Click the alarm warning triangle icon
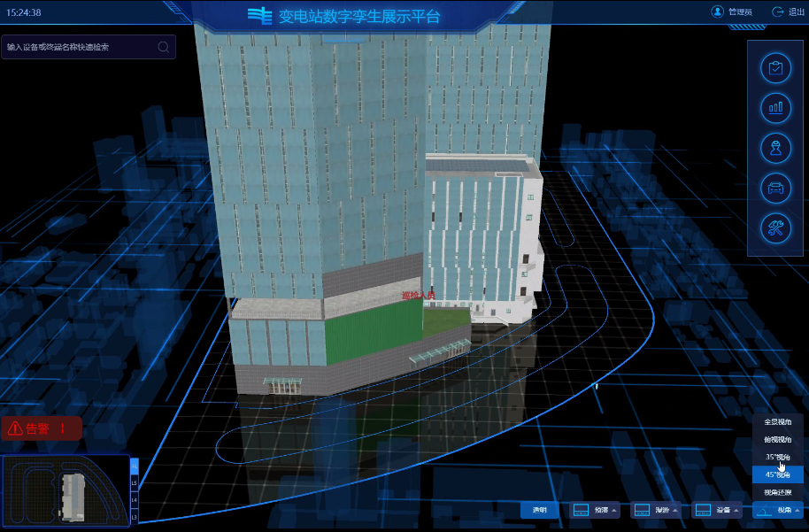809x532 pixels. coord(15,428)
